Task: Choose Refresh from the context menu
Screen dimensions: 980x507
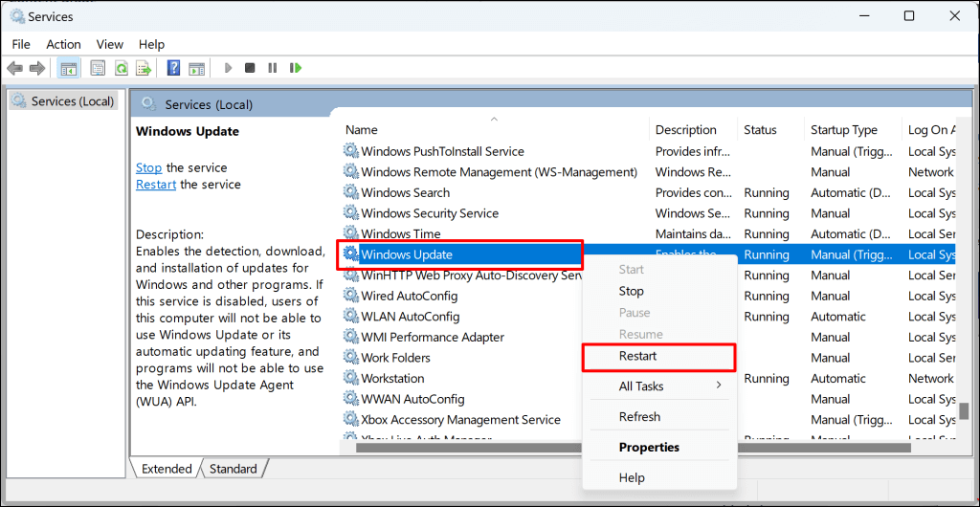Action: click(659, 416)
